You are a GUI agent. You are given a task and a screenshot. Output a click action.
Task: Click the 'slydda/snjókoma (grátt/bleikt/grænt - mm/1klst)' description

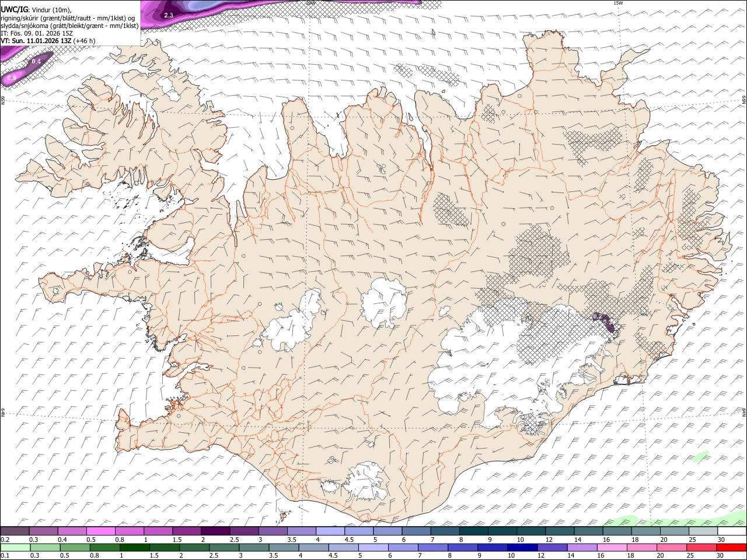[69, 26]
